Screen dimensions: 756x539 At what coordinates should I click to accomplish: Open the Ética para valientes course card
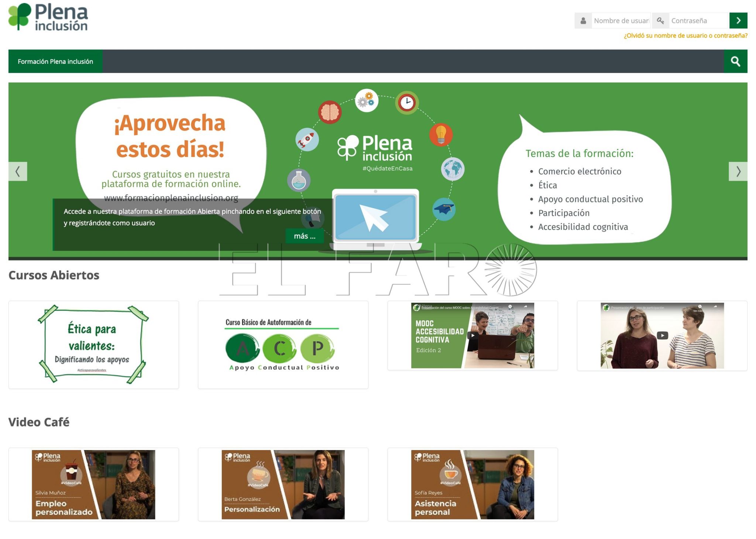click(93, 345)
